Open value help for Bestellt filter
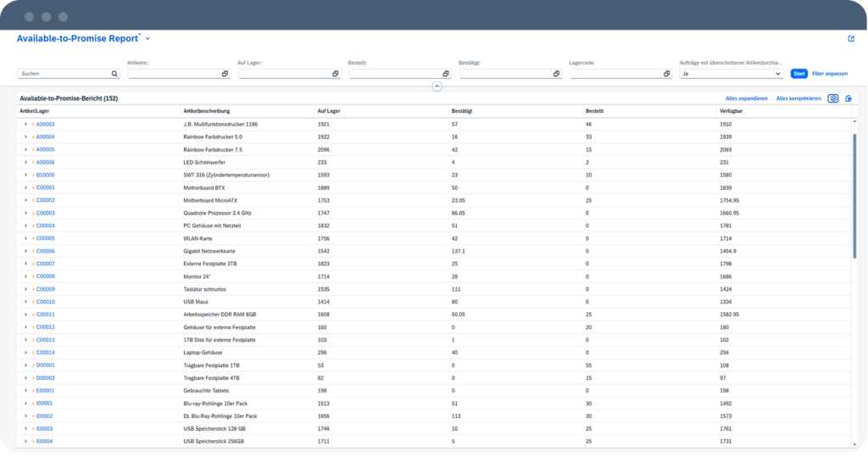The width and height of the screenshot is (868, 457). [446, 74]
